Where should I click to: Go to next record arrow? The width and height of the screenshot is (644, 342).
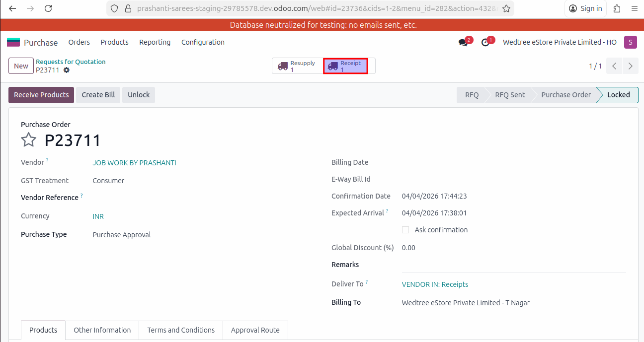pyautogui.click(x=631, y=66)
